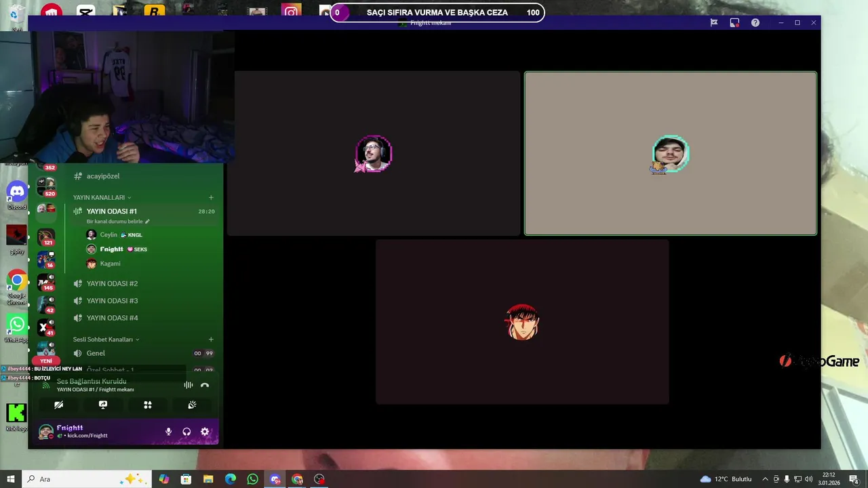Start screen sharing from voice panel
Screen dimensions: 868x488
103,405
